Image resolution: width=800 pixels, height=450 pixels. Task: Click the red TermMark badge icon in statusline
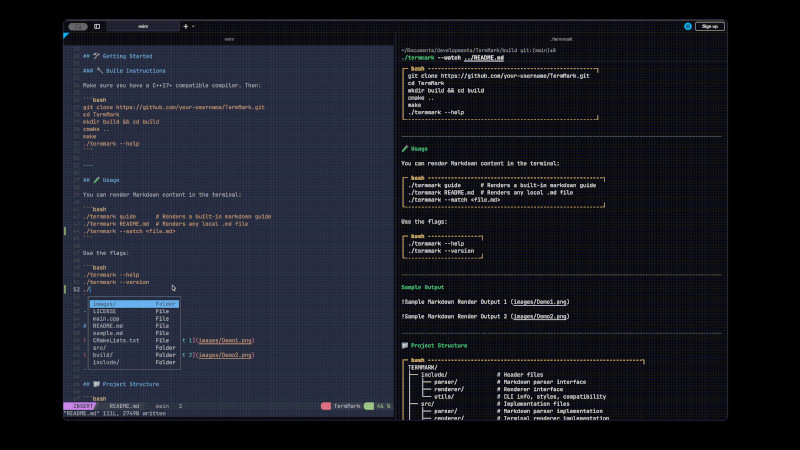point(326,406)
